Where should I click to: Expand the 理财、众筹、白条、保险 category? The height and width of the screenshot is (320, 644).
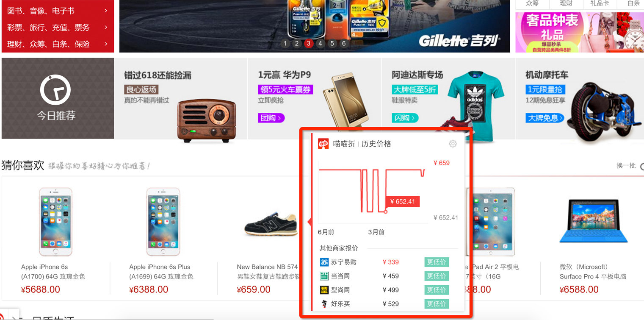click(x=58, y=44)
